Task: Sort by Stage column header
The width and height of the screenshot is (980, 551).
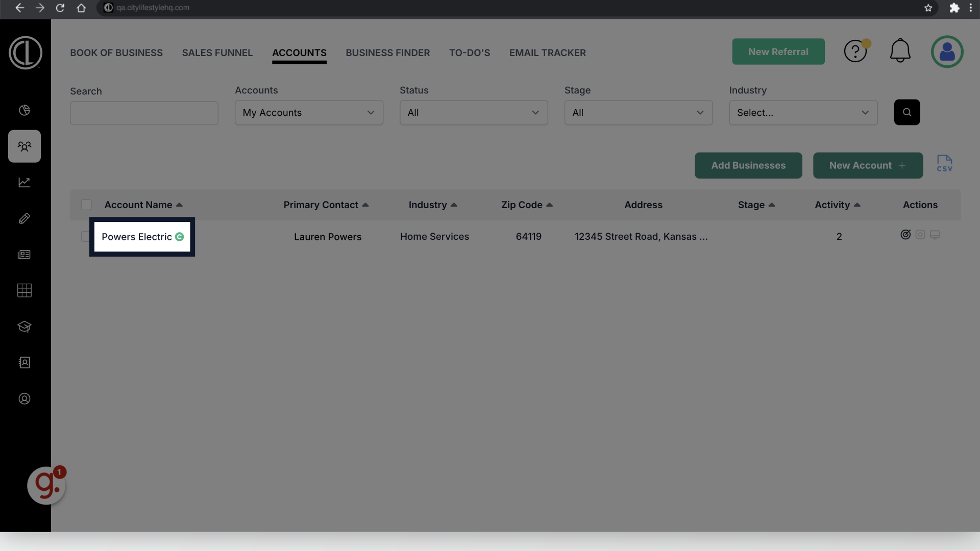Action: 756,205
